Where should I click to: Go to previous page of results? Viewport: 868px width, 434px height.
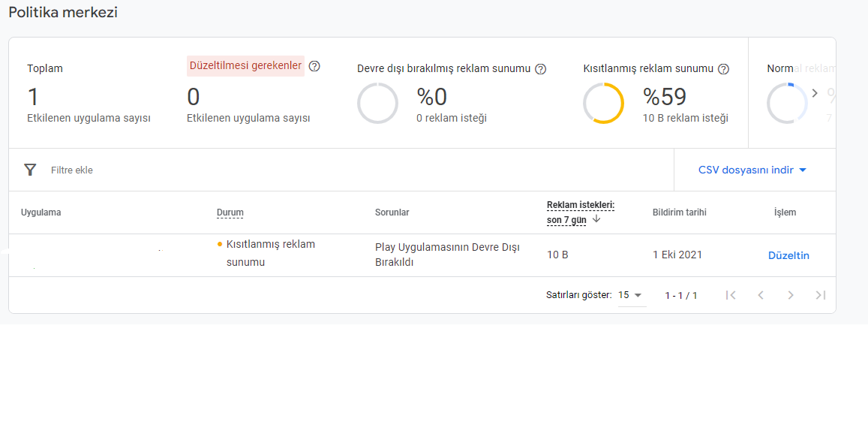(761, 295)
